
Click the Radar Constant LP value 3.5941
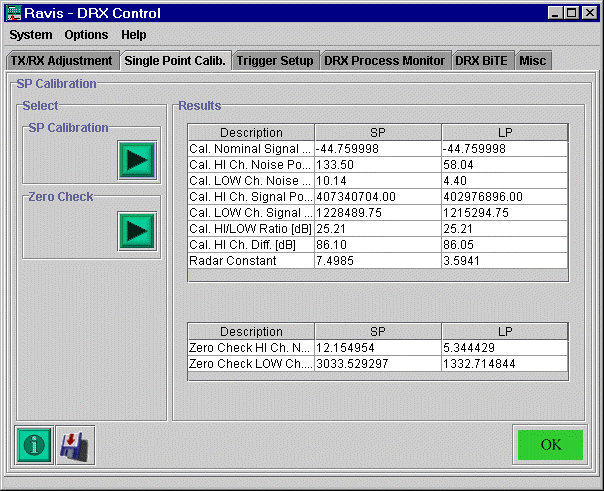pos(505,261)
